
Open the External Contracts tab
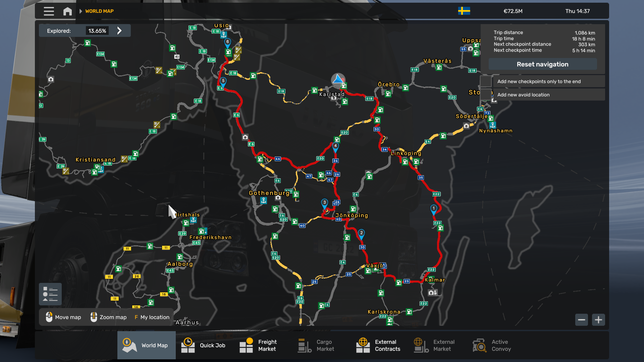point(378,345)
